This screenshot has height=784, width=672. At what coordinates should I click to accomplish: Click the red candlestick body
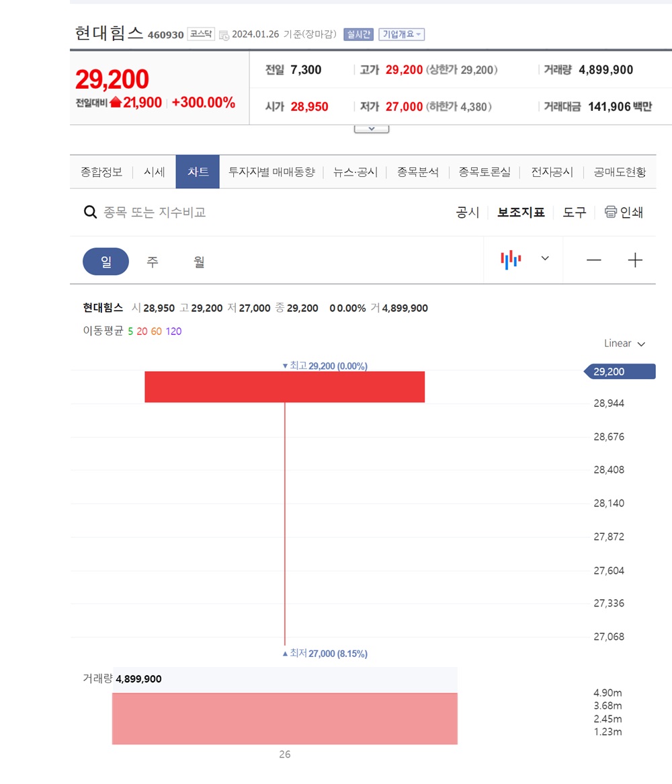[285, 387]
